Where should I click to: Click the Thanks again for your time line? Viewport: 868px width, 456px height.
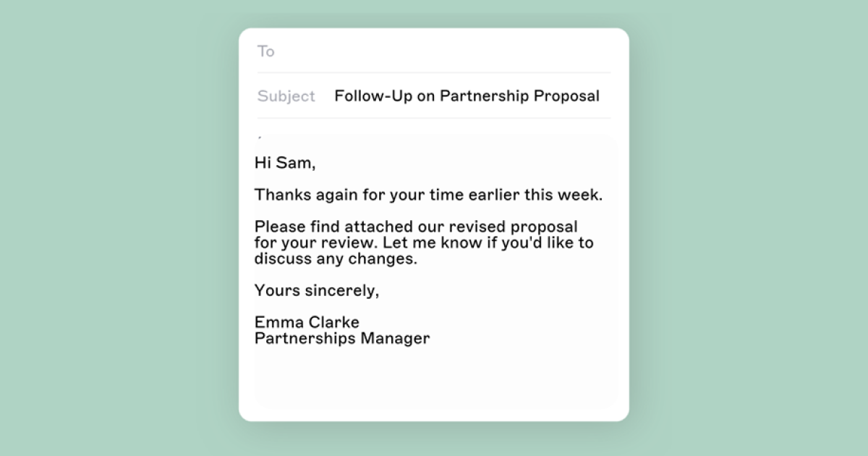pos(428,195)
